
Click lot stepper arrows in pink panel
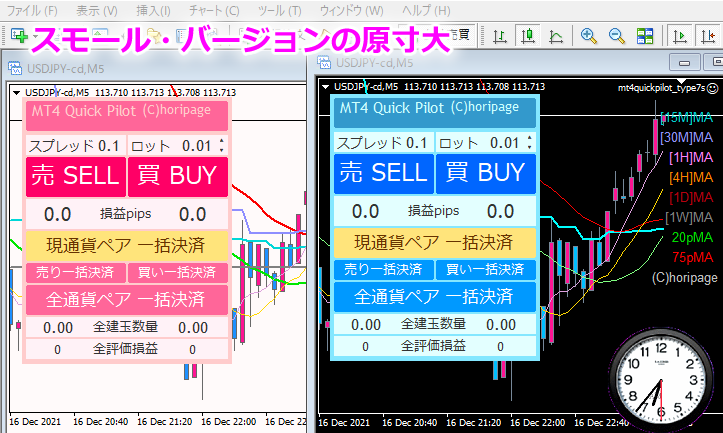[x=222, y=145]
